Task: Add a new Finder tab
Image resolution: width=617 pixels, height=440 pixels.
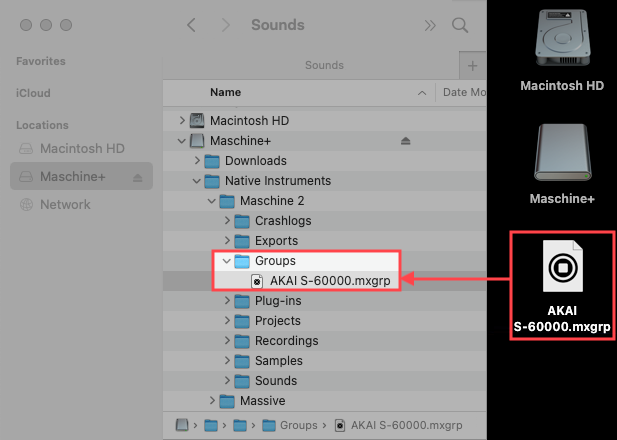Action: [472, 66]
